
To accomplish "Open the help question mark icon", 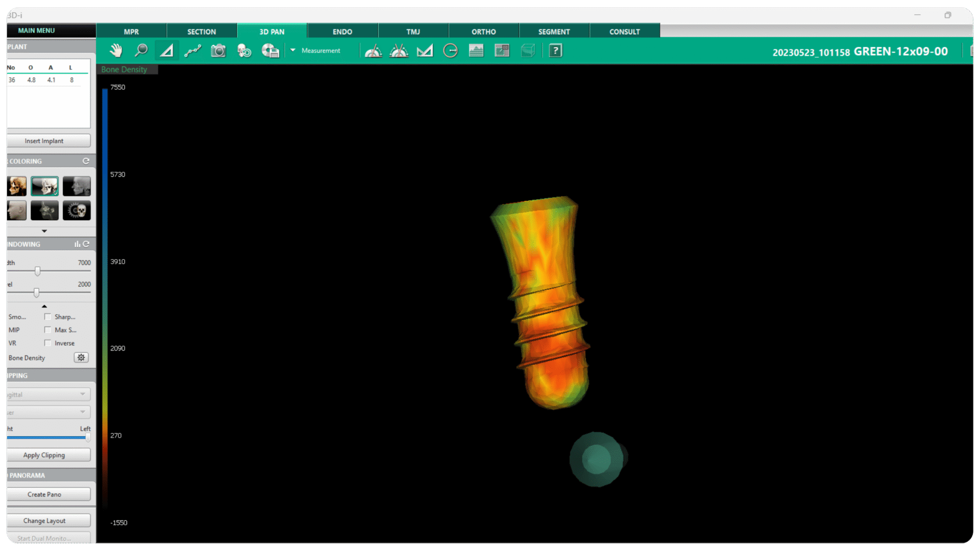I will coord(555,51).
